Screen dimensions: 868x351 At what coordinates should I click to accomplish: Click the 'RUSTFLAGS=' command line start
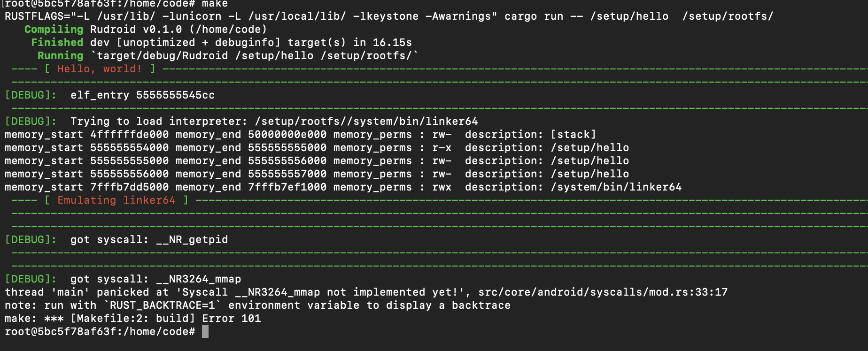click(x=38, y=16)
